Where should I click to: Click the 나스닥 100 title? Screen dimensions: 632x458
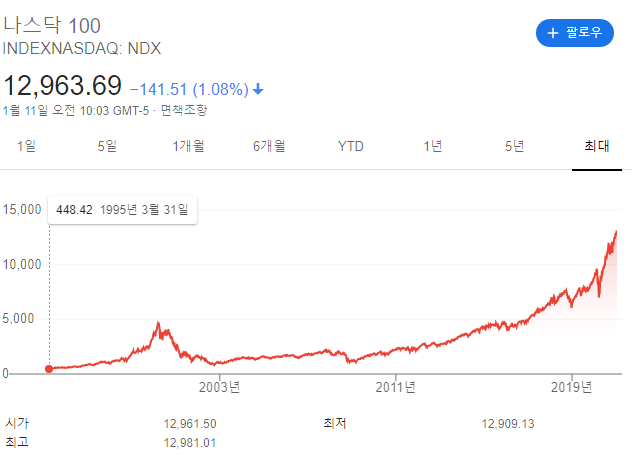point(52,25)
